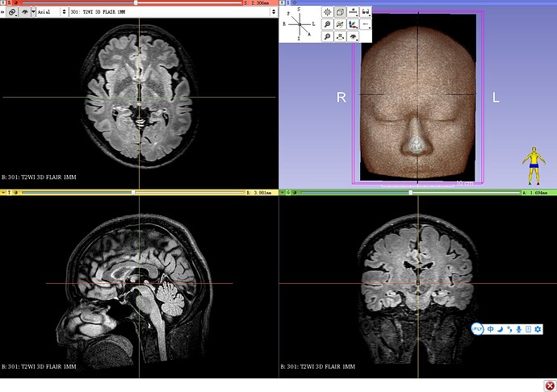Pin the 3D view controller

[x=283, y=2]
